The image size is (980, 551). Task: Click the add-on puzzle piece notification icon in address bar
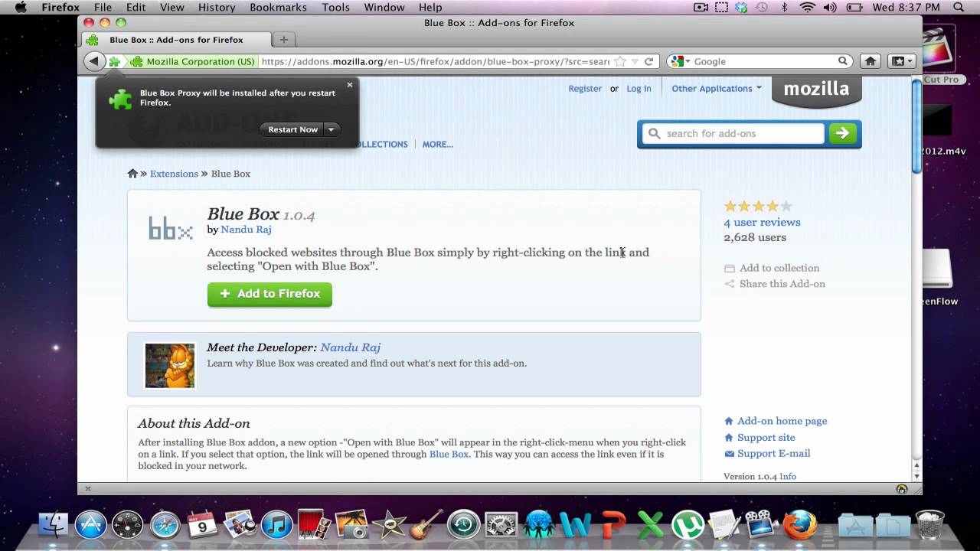pyautogui.click(x=115, y=61)
